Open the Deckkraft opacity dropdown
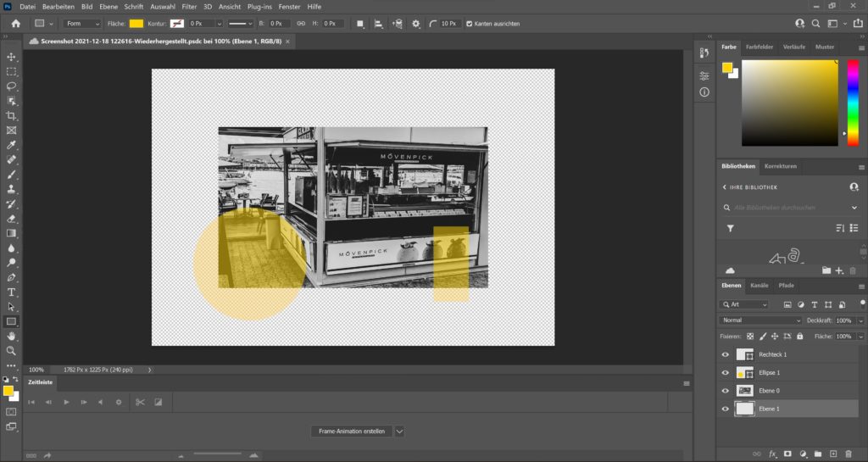Screen dimensions: 868x462 point(860,321)
